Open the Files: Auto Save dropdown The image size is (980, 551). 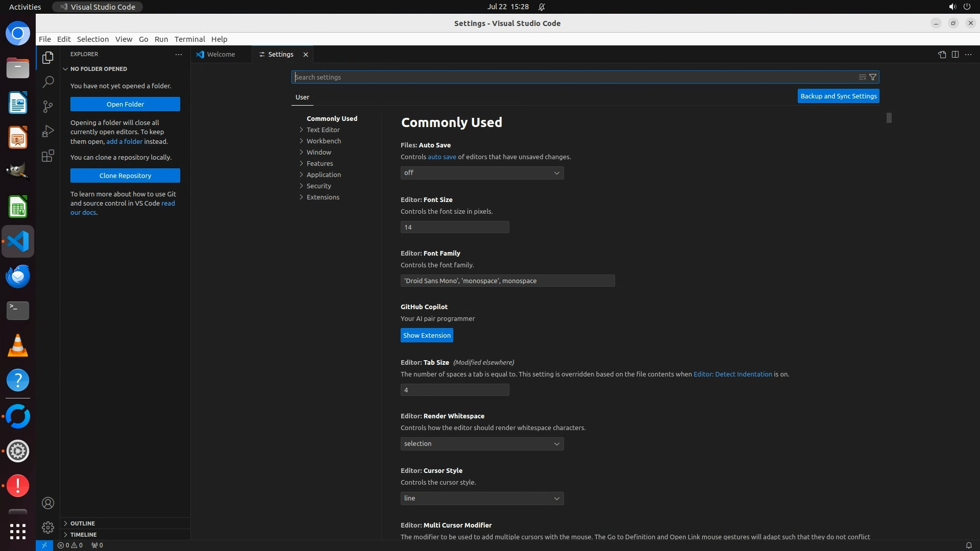point(482,173)
